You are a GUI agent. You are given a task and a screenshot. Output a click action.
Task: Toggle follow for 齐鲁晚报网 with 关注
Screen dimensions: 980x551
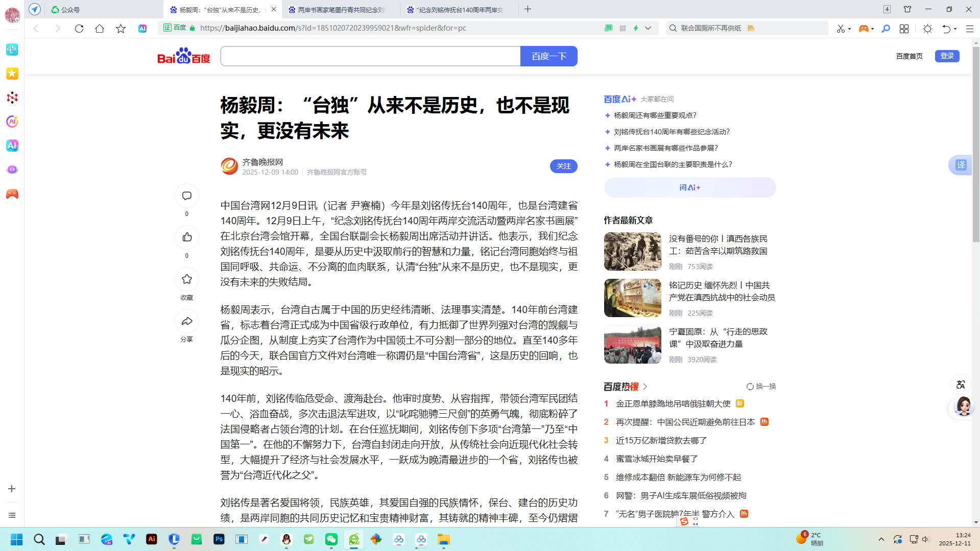[563, 166]
